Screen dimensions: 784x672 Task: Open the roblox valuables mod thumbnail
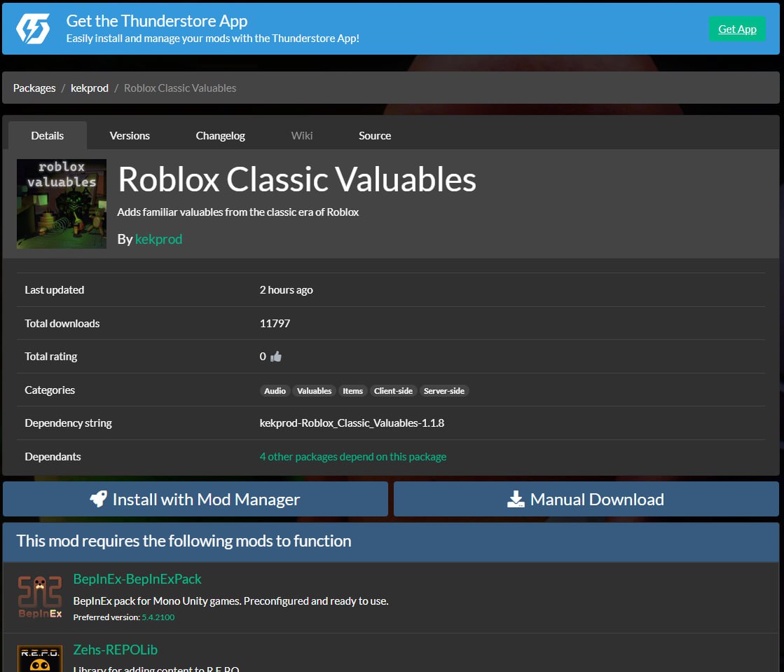pyautogui.click(x=62, y=204)
